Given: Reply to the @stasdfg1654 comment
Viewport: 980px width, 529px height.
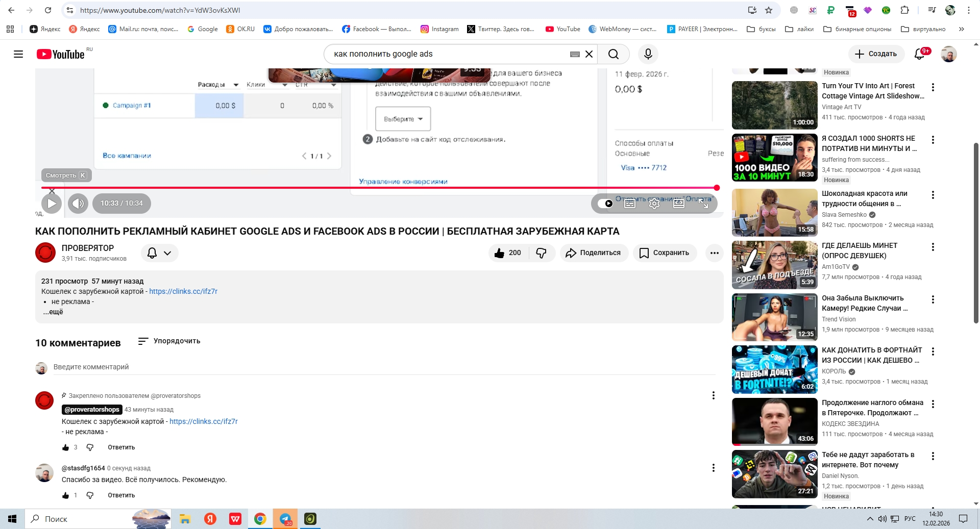Looking at the screenshot, I should [x=121, y=495].
